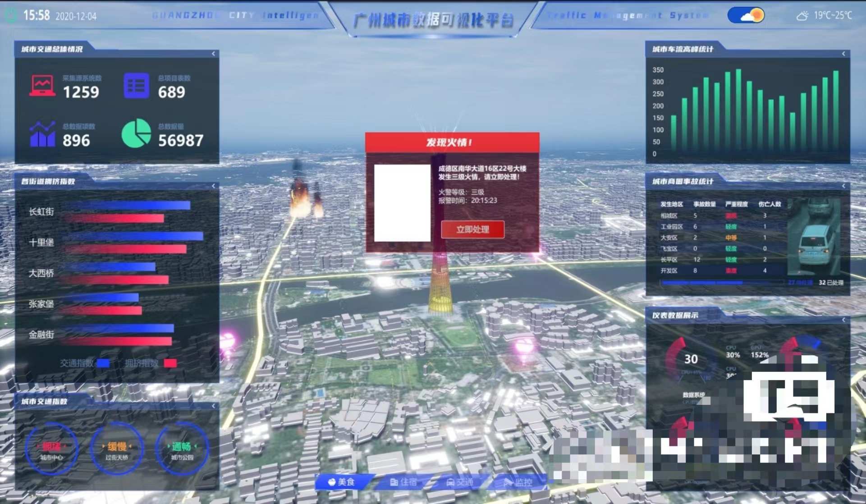Click the 事故数量 column header

pyautogui.click(x=705, y=204)
